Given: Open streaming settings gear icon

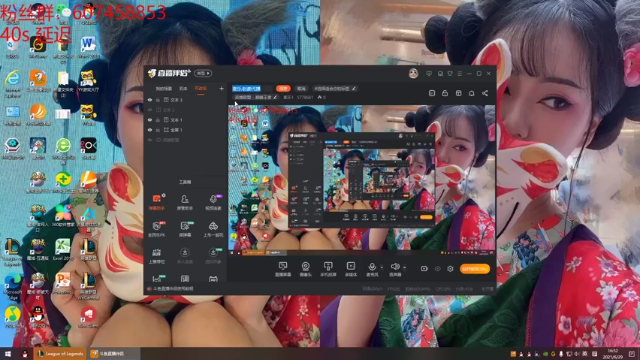Looking at the screenshot, I should point(450,269).
